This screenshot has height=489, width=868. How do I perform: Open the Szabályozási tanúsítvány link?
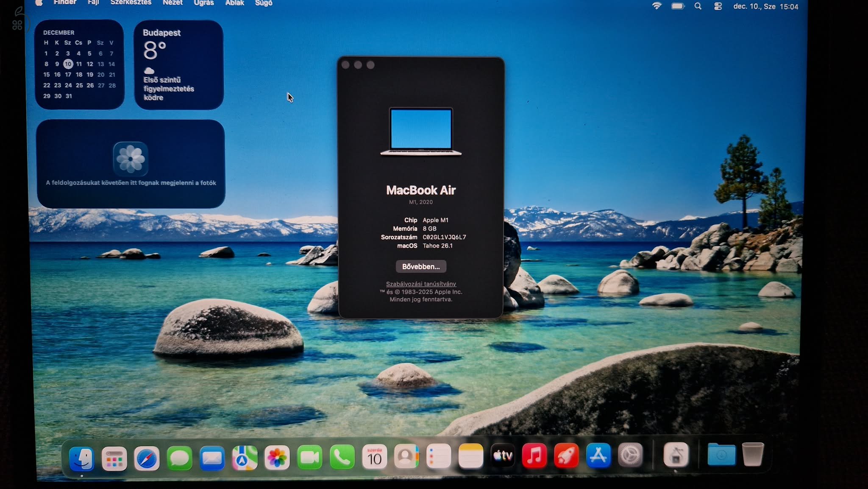(x=421, y=284)
